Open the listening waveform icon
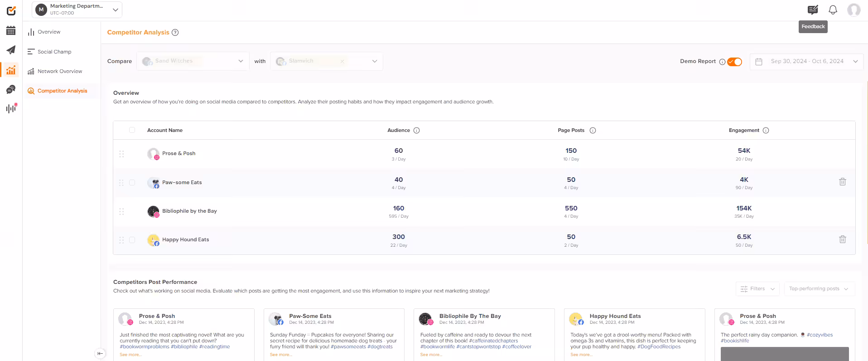The height and width of the screenshot is (361, 868). point(11,108)
